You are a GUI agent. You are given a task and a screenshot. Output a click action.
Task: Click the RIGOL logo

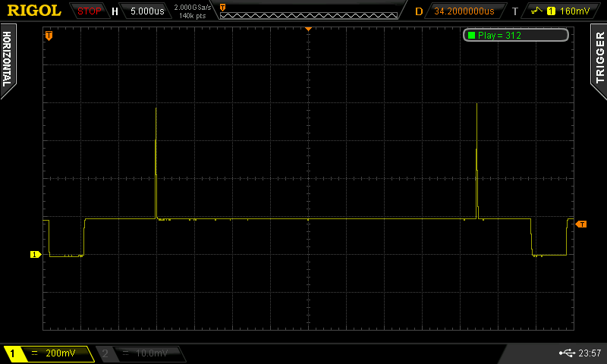pyautogui.click(x=34, y=11)
